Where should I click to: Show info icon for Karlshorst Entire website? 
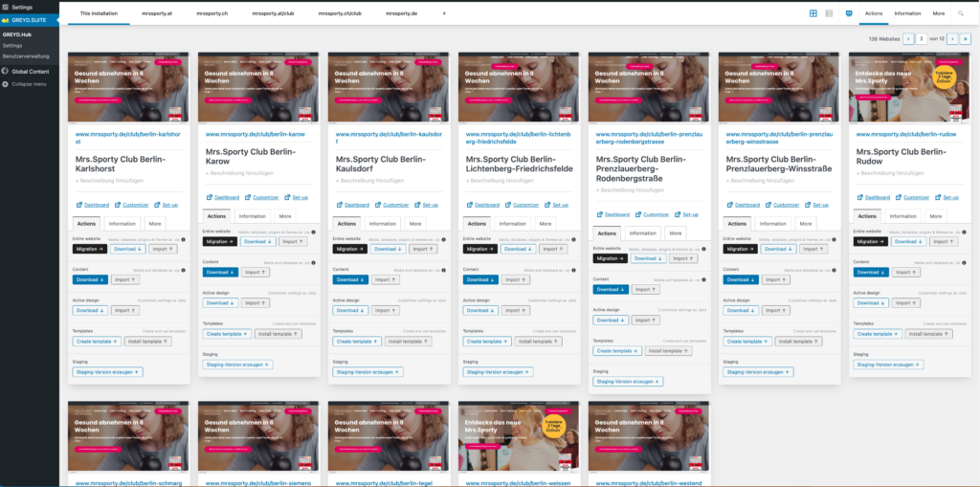[x=183, y=239]
